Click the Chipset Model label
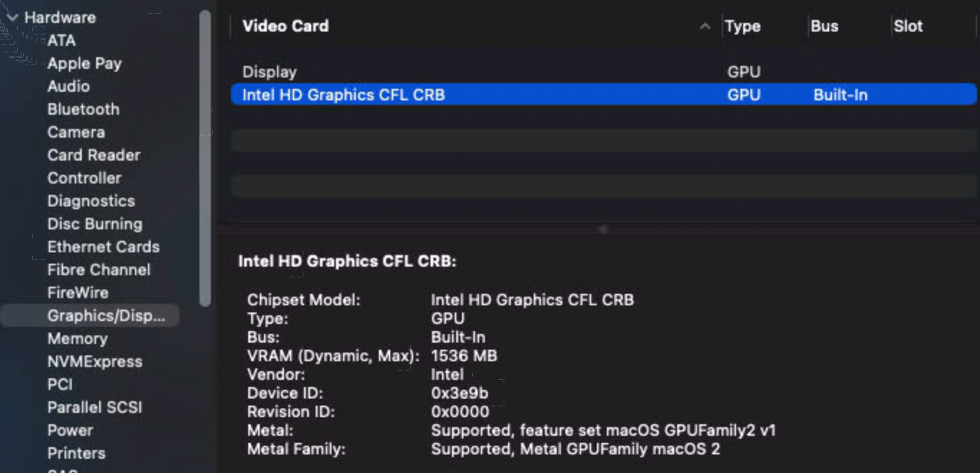Image resolution: width=980 pixels, height=473 pixels. 303,300
